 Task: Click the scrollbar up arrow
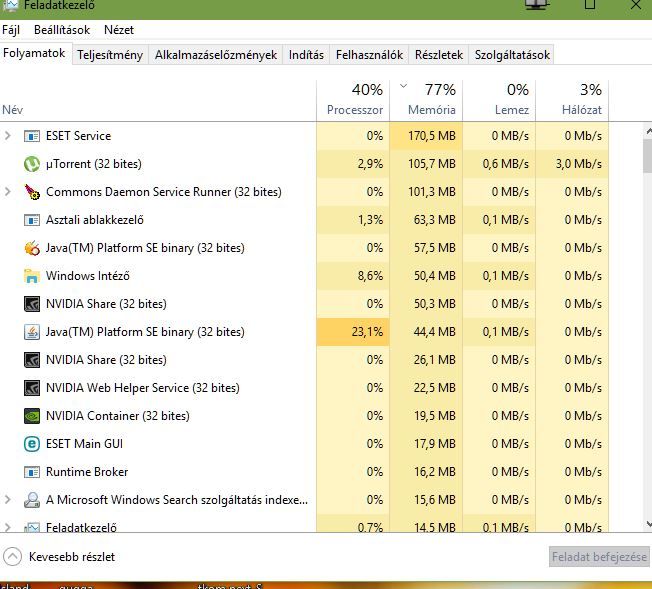[x=648, y=131]
